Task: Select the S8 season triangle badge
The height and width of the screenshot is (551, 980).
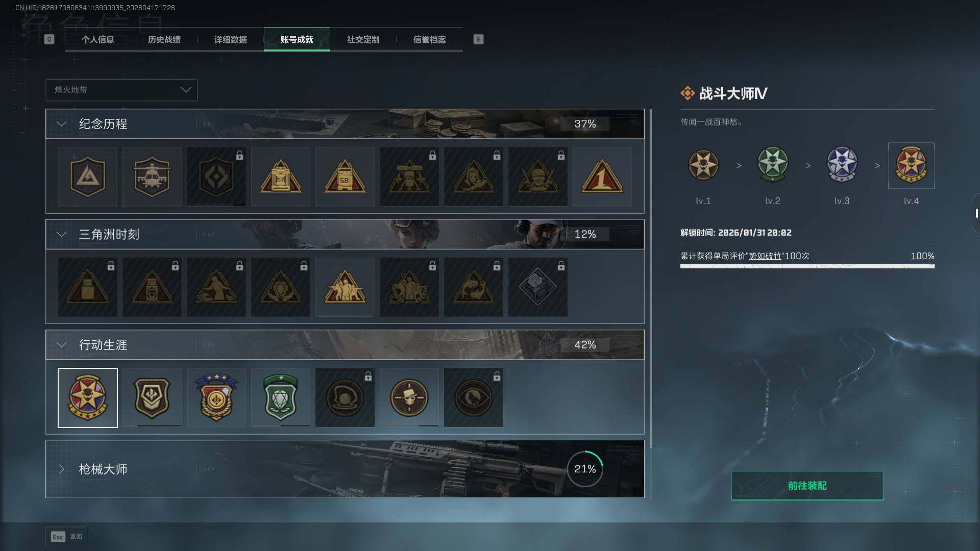Action: pos(345,177)
